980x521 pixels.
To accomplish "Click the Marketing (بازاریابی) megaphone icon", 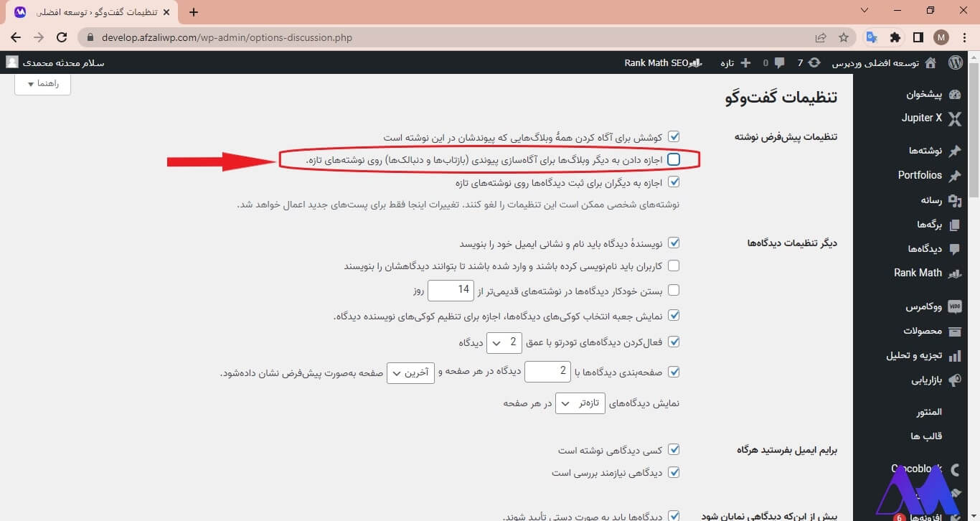I will point(954,380).
